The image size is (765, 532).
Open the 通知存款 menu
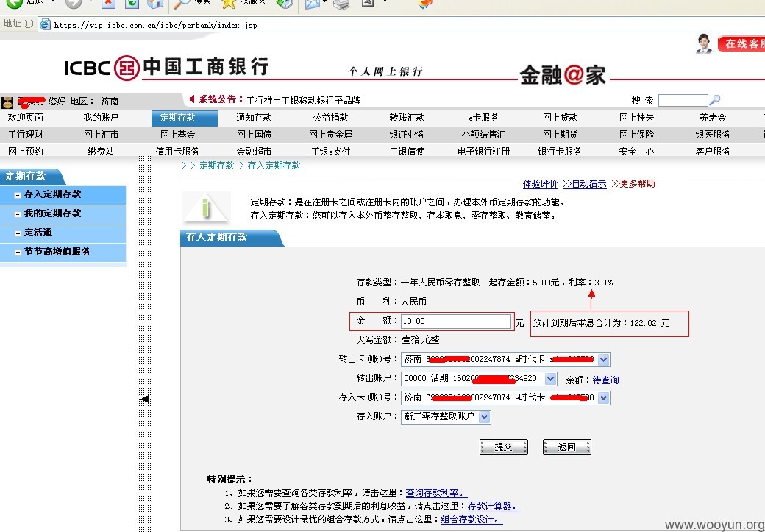click(255, 118)
